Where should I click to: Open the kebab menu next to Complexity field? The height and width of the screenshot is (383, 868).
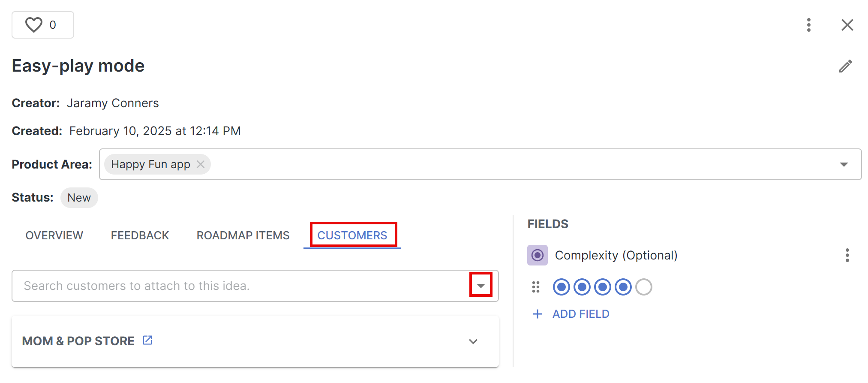coord(847,255)
